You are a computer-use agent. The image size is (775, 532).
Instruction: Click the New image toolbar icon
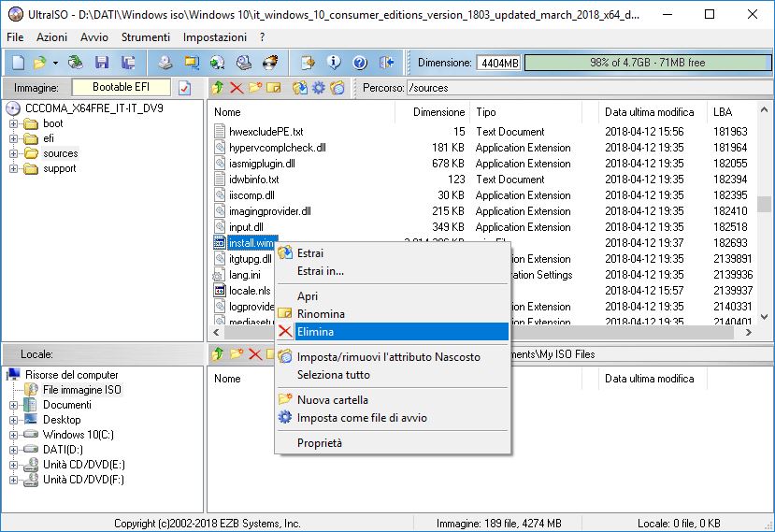point(18,63)
